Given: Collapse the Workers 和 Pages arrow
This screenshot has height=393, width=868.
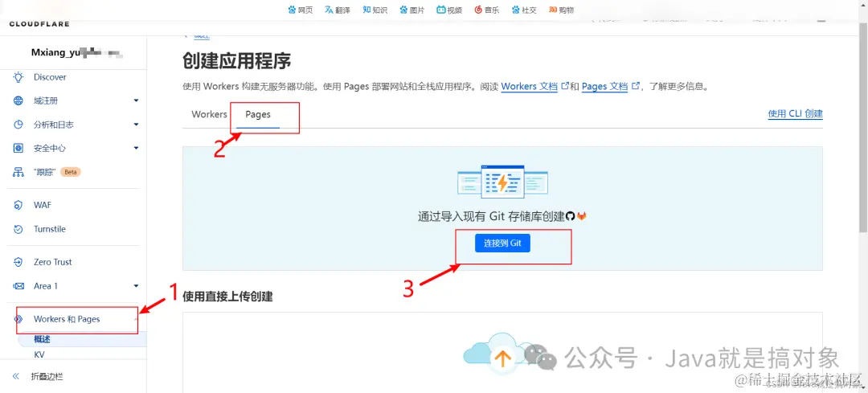Looking at the screenshot, I should [x=136, y=319].
